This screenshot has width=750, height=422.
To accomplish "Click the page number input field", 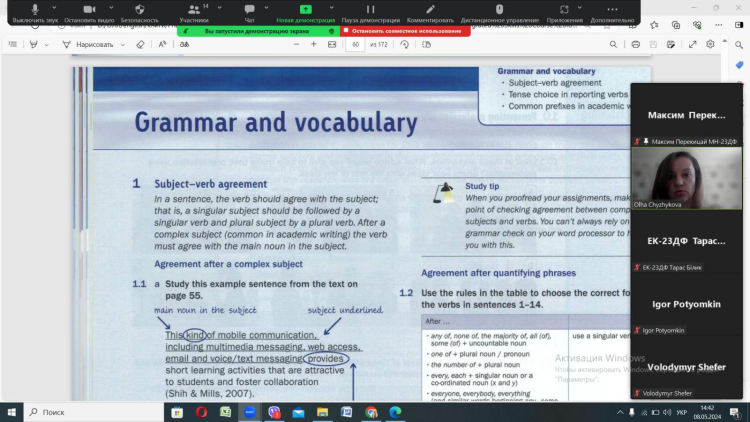I will point(355,44).
